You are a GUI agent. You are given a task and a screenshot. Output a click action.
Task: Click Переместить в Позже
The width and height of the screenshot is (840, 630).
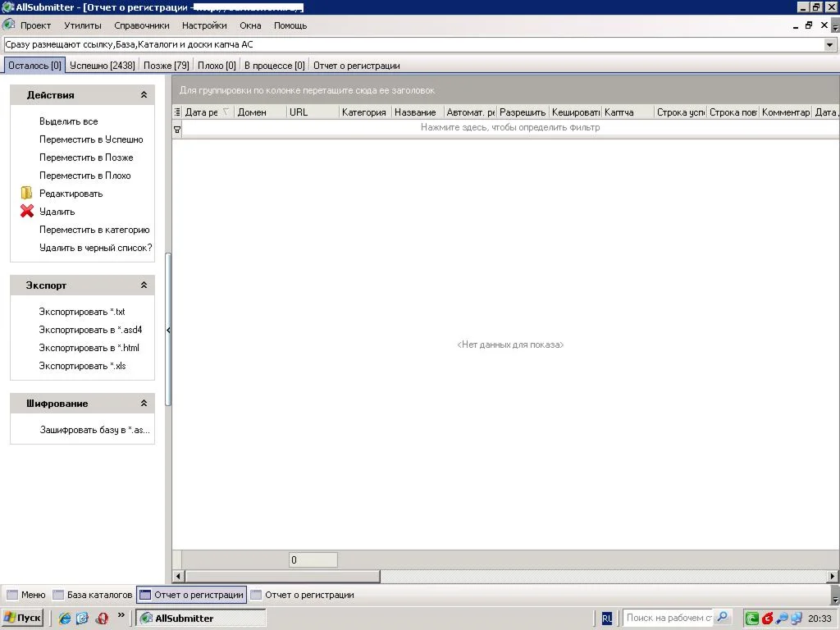click(86, 157)
